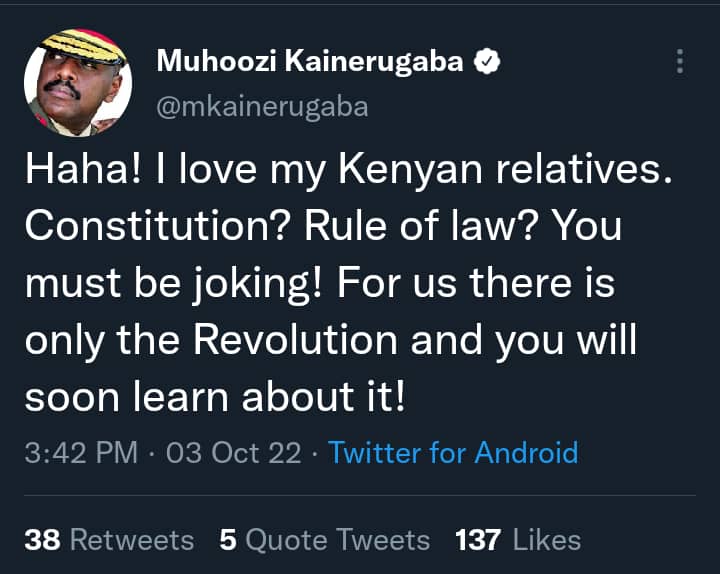This screenshot has height=574, width=720.
Task: Click the verified checkmark badge
Action: (x=486, y=62)
